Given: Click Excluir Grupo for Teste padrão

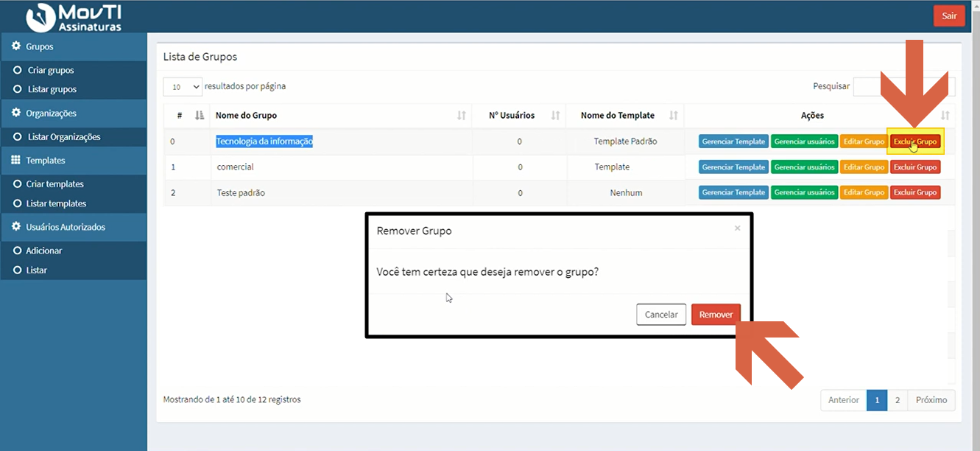Looking at the screenshot, I should click(915, 192).
